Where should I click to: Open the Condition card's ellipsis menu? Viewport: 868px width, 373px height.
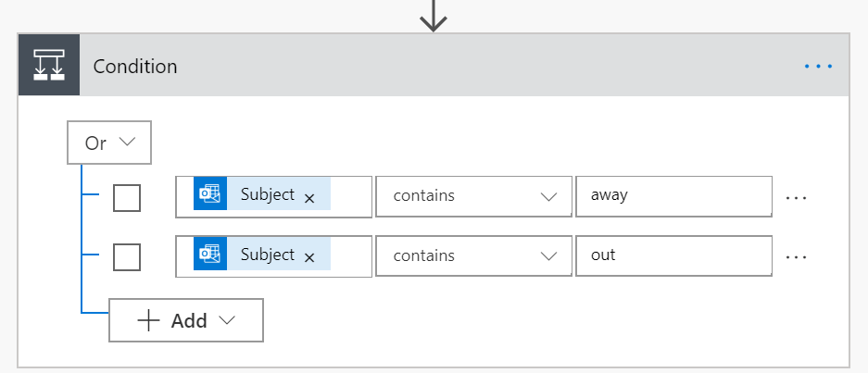pyautogui.click(x=818, y=66)
